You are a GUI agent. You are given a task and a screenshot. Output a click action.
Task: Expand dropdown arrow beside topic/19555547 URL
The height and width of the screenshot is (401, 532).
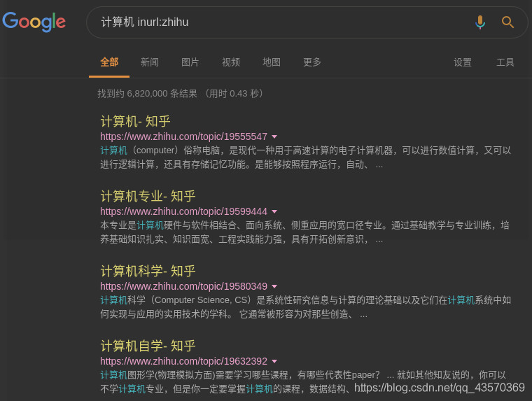point(274,136)
